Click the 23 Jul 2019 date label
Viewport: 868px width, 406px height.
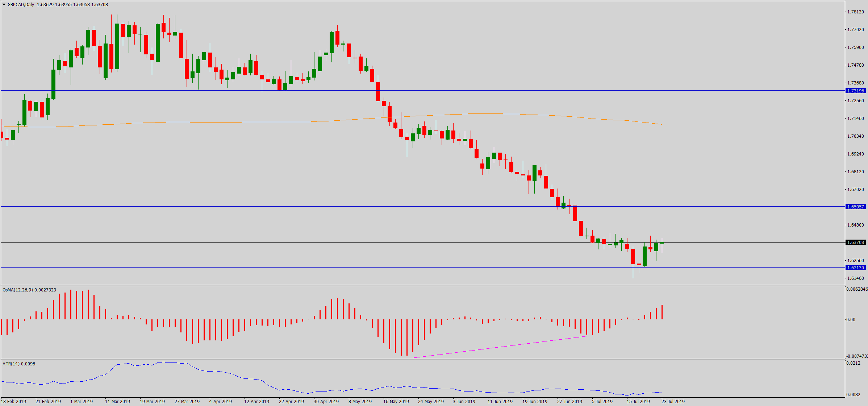point(673,402)
